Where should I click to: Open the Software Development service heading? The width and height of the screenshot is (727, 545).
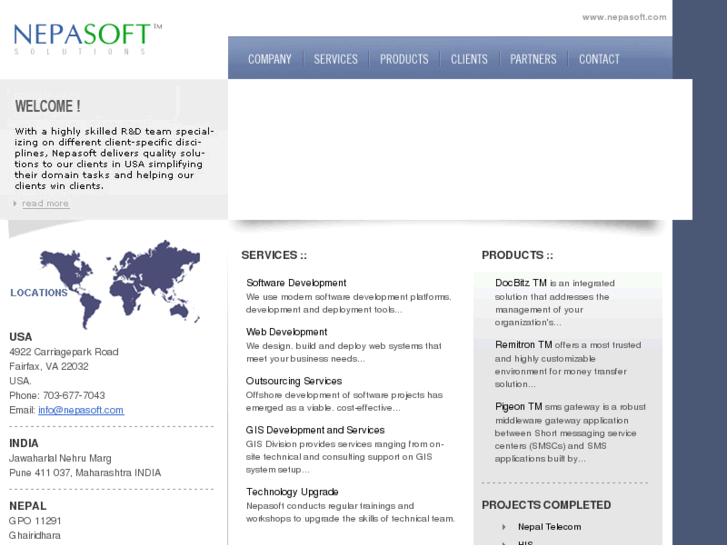point(296,283)
